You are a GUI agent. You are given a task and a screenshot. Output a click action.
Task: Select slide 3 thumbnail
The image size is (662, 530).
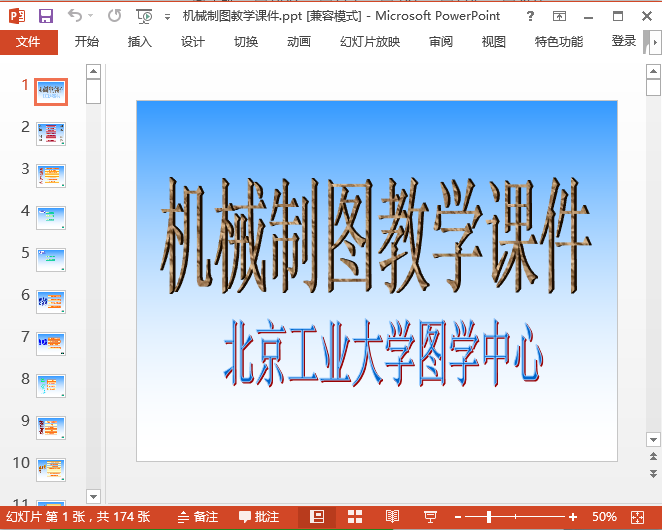click(x=51, y=176)
